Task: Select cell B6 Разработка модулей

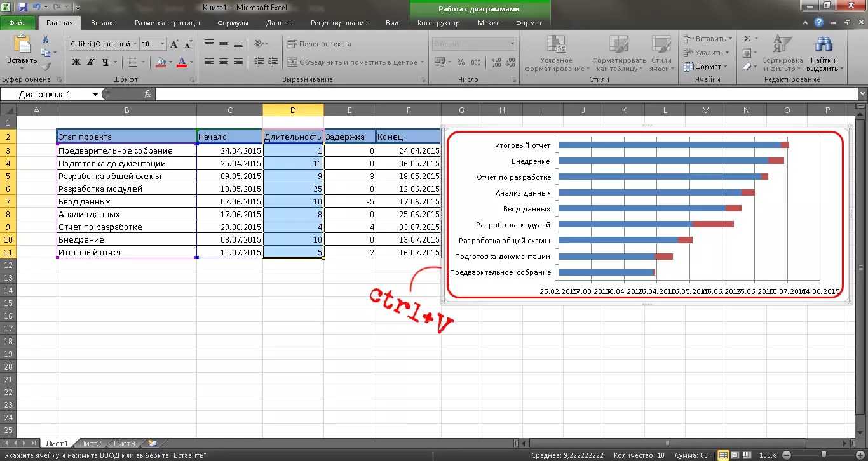Action: pyautogui.click(x=126, y=189)
